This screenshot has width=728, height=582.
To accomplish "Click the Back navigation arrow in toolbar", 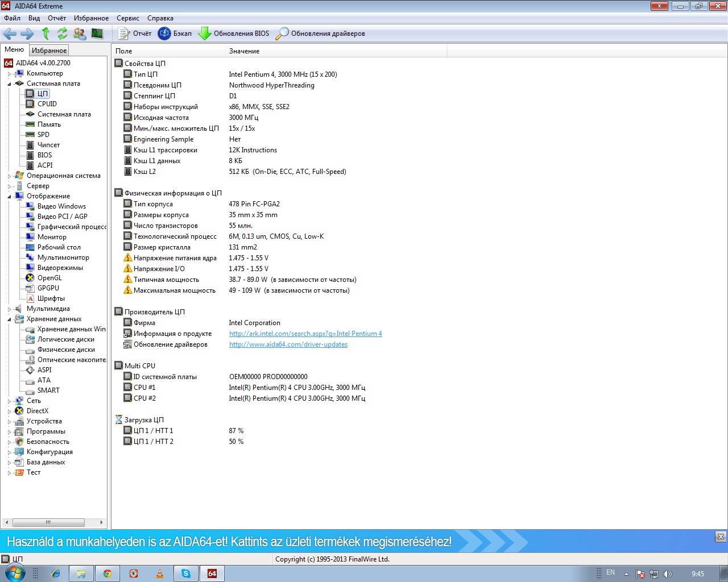I will (10, 34).
